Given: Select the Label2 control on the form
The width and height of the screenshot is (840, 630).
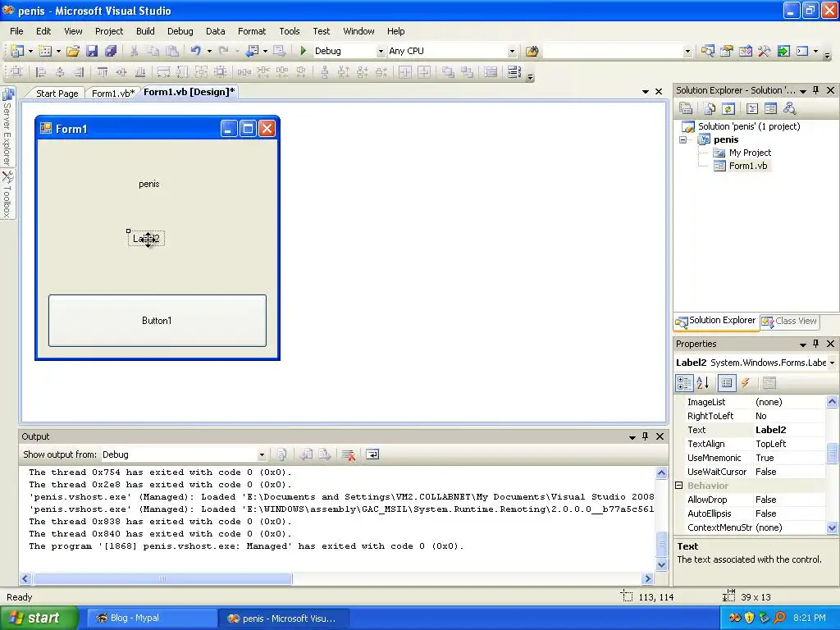Looking at the screenshot, I should (146, 239).
